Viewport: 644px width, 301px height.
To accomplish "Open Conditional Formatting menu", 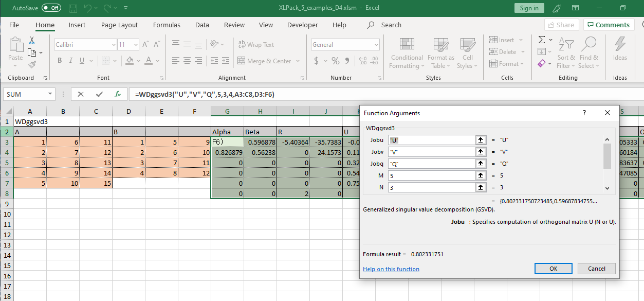I will point(407,52).
